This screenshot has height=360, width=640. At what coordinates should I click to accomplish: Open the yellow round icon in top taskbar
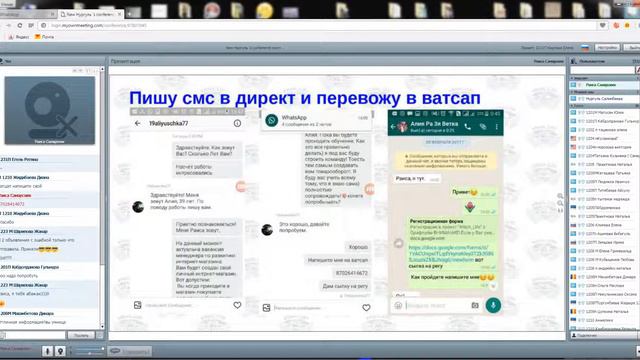click(x=264, y=10)
